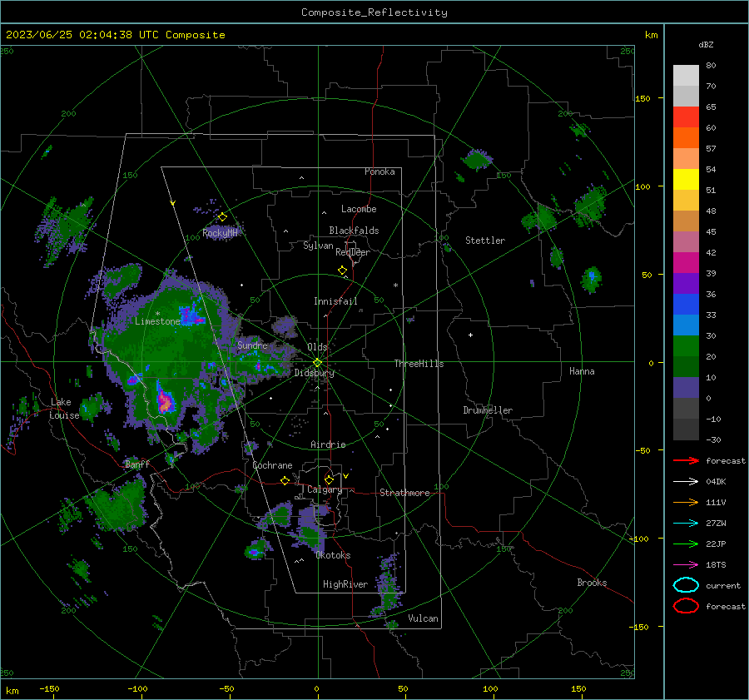Screen dimensions: 749x700
Task: Click the Composite_Reflectivity title
Action: coord(374,12)
